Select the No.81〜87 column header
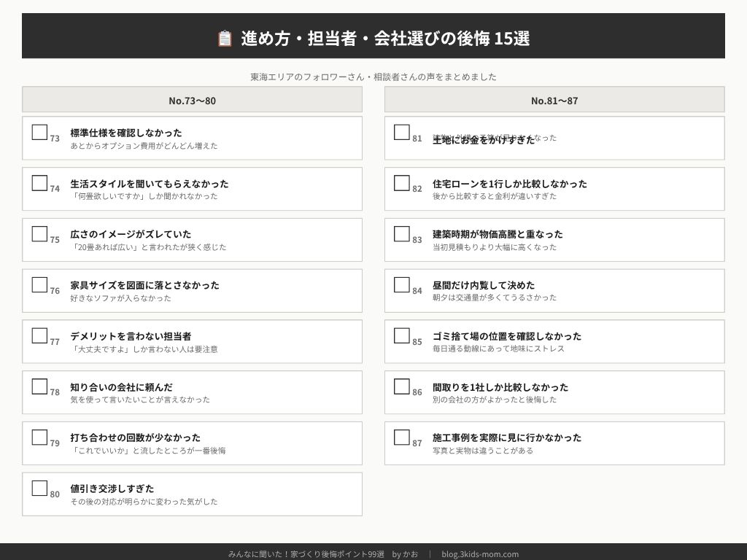Image resolution: width=747 pixels, height=560 pixels. coord(554,100)
